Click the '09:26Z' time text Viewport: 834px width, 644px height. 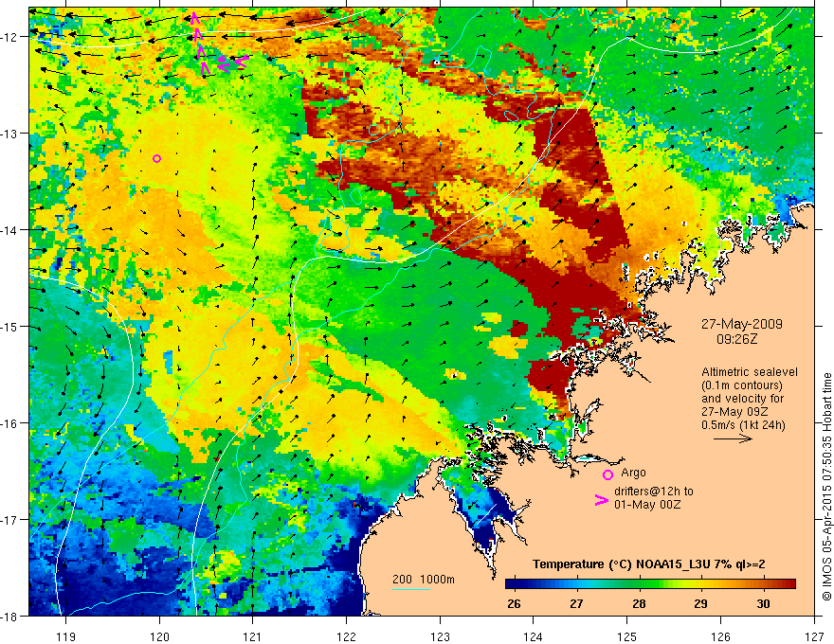[x=736, y=339]
